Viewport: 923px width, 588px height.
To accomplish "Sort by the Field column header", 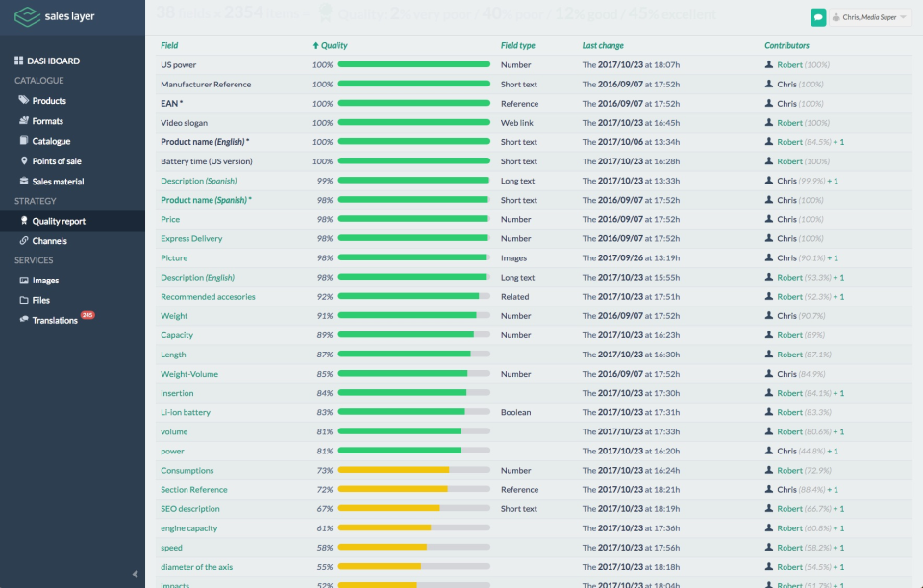I will 169,45.
